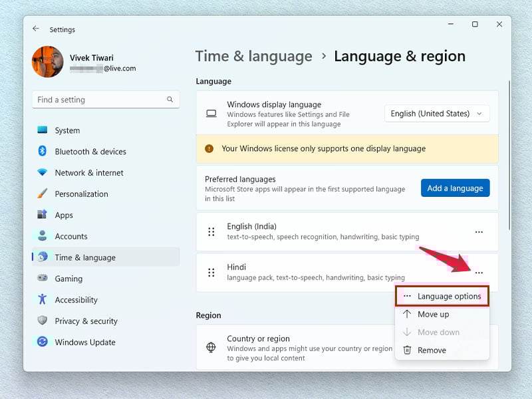Open Gaming settings
Screen dimensions: 532x399
[x=69, y=279]
